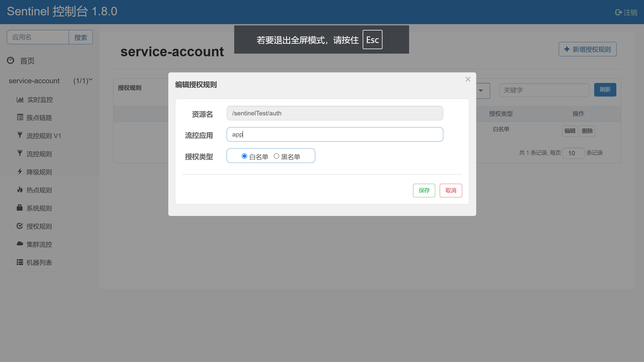
Task: Close the edit rule dialog with X
Action: (x=468, y=79)
